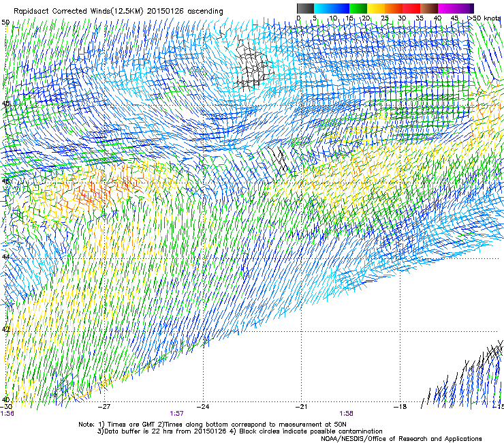Select the '48' latitude axis label
The width and height of the screenshot is (504, 443).
[5, 104]
